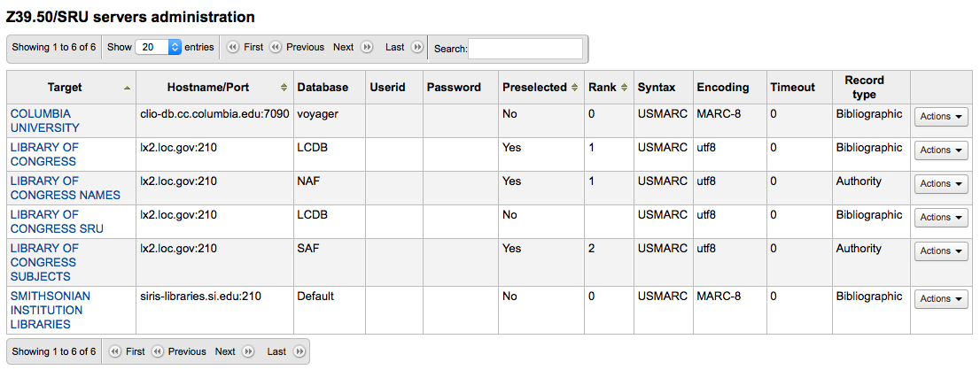
Task: Sort table by Target column arrow
Action: (127, 88)
